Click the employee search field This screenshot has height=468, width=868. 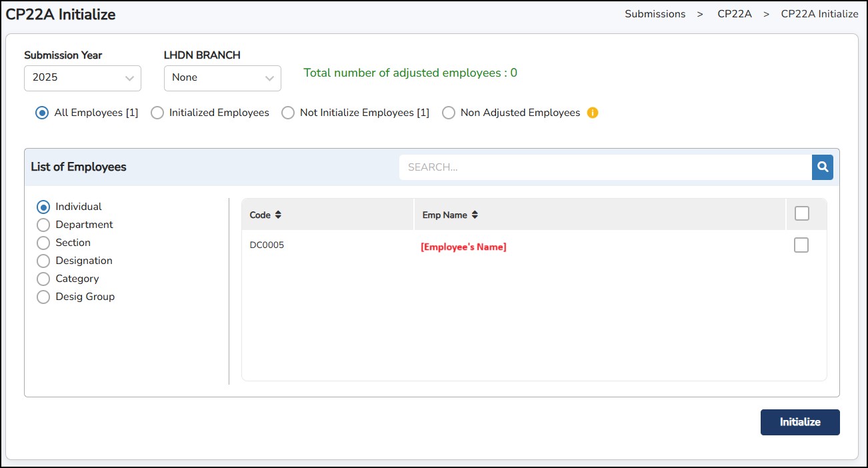pyautogui.click(x=605, y=167)
